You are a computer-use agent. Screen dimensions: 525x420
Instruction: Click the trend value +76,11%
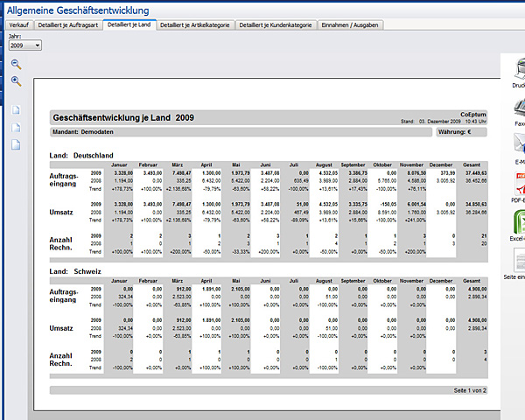tap(416, 189)
